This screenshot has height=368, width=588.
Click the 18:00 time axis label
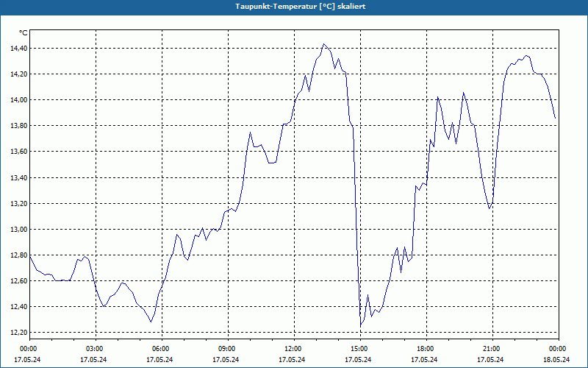click(x=426, y=349)
